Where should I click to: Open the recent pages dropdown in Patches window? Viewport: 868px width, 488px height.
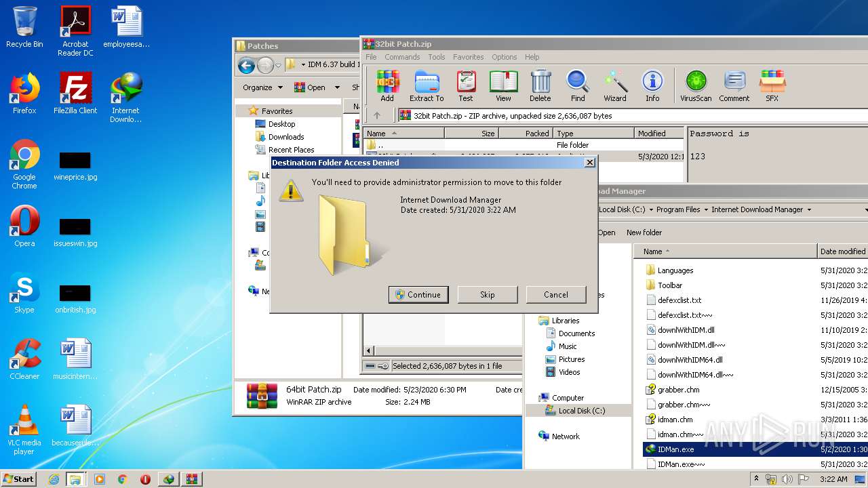[x=278, y=66]
